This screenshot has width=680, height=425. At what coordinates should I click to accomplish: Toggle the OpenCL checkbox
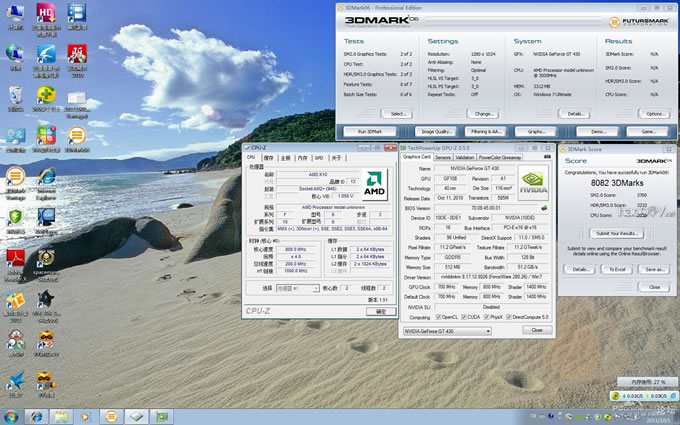[x=438, y=317]
